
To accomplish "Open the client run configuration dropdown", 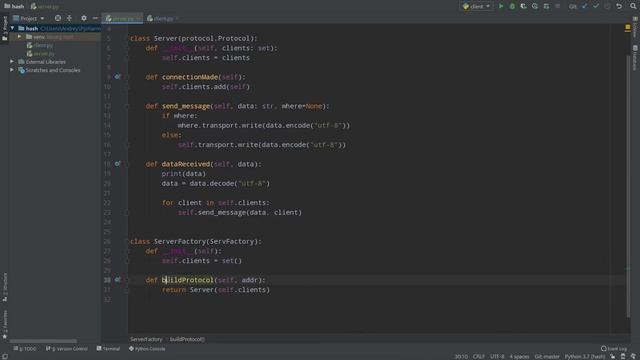I will tap(476, 6).
